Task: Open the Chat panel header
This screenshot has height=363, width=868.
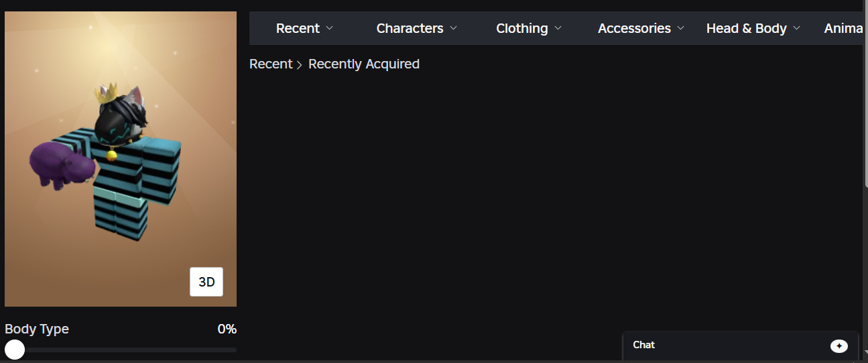Action: pyautogui.click(x=740, y=346)
